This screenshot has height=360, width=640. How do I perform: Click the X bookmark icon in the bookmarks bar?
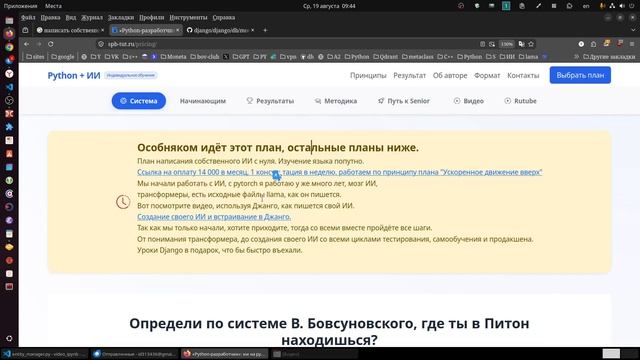pyautogui.click(x=226, y=57)
